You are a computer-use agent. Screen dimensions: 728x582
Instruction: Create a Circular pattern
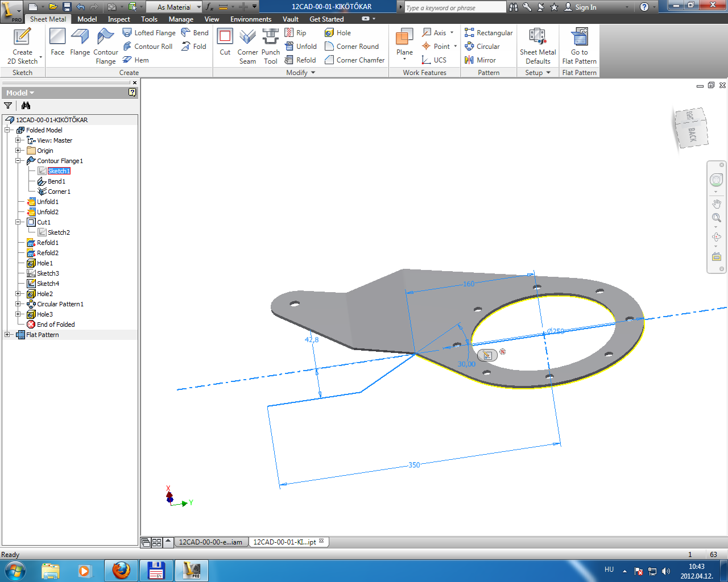(482, 47)
